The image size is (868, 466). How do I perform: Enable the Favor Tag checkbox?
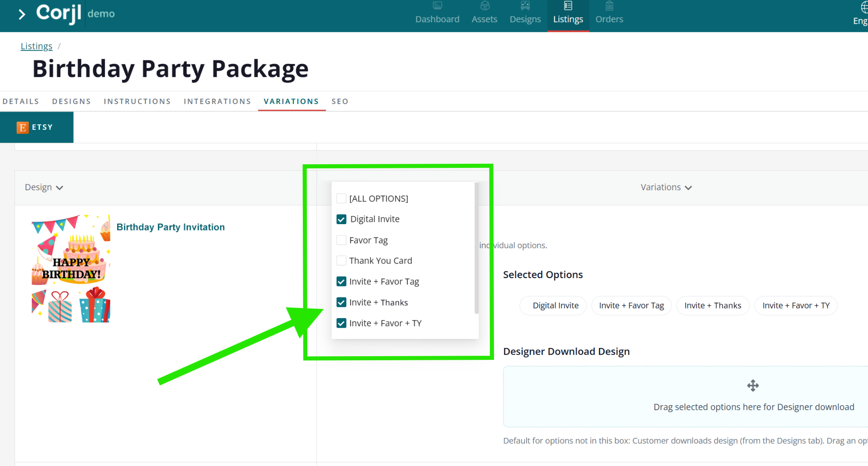(x=341, y=240)
